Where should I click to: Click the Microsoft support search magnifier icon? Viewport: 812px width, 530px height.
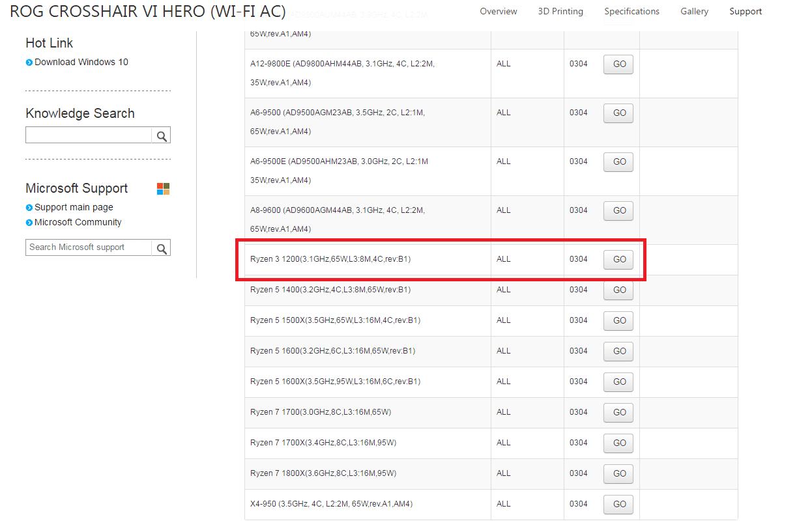pos(162,248)
